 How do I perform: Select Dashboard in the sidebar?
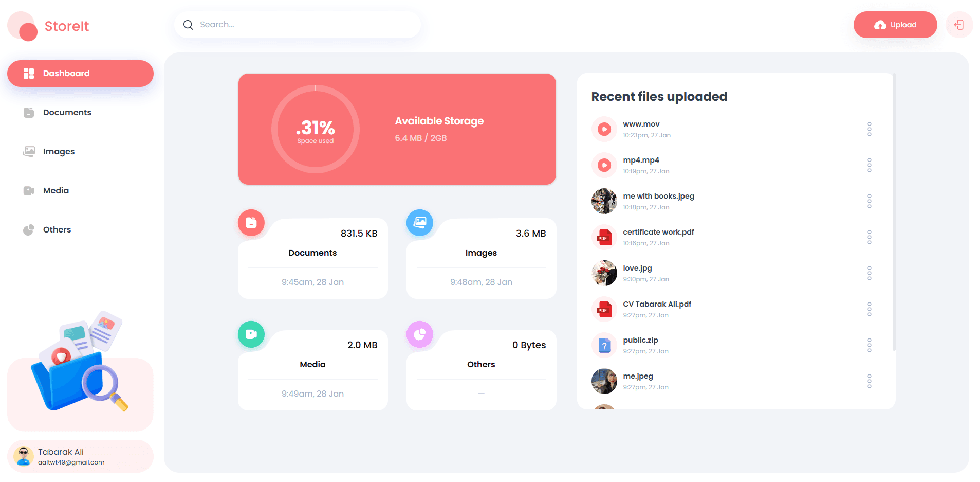tap(80, 74)
